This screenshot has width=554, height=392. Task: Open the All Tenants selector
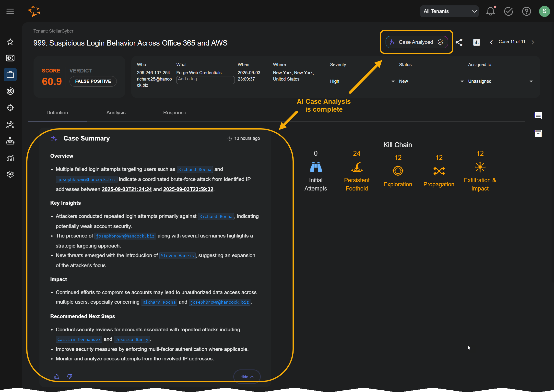449,11
